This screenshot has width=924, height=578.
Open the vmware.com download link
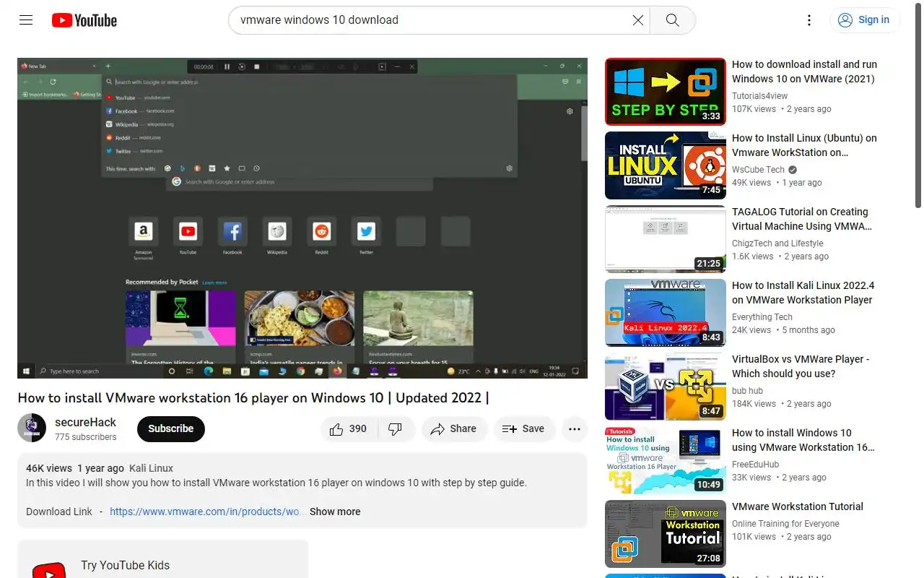207,512
